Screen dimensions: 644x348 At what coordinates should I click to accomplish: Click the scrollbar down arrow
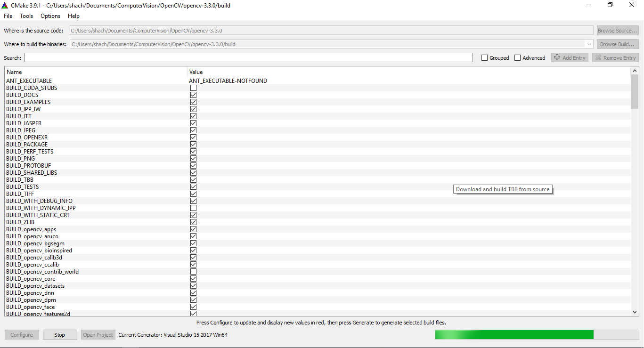[635, 312]
